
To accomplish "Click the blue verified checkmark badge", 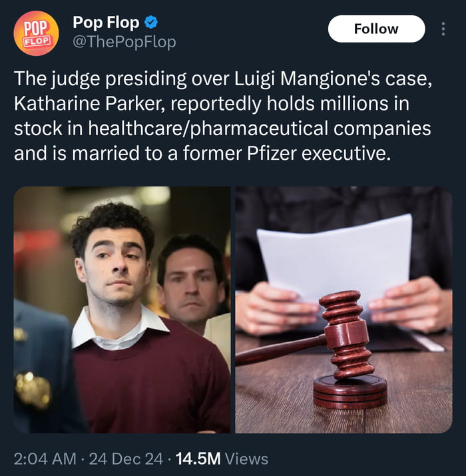I will click(150, 23).
